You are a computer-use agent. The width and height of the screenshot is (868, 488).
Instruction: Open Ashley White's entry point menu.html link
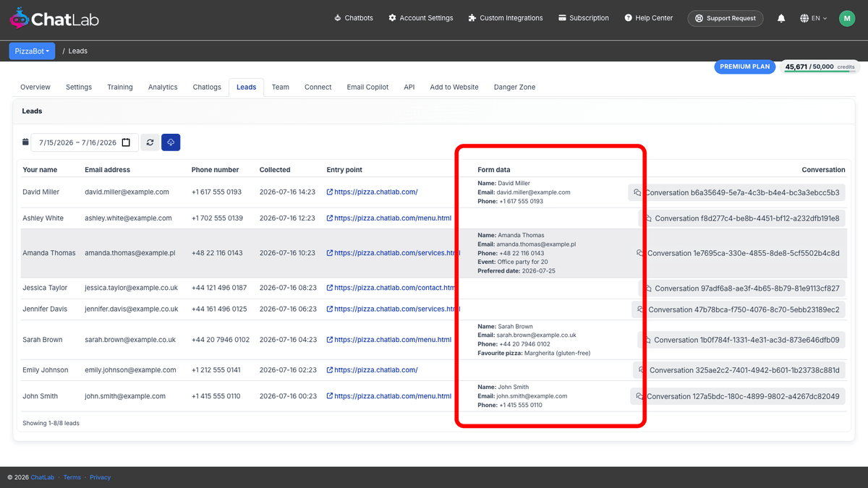[x=389, y=218]
